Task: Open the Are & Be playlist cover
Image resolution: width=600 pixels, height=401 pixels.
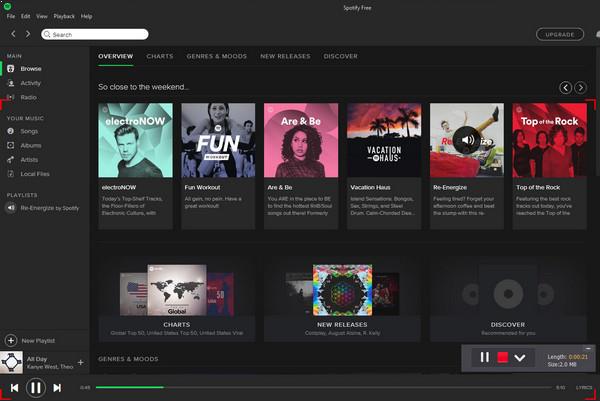Action: point(301,140)
